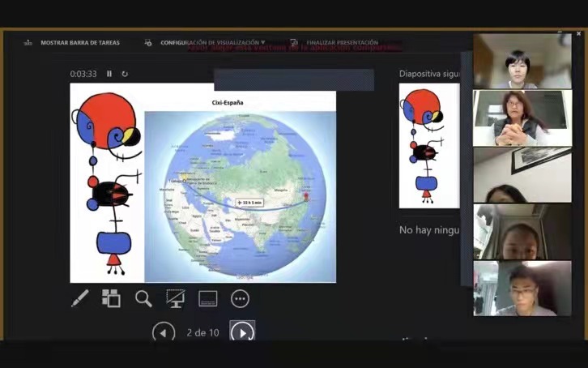Select participant video with clasped hands
Viewport: 588px width, 368px height.
522,118
